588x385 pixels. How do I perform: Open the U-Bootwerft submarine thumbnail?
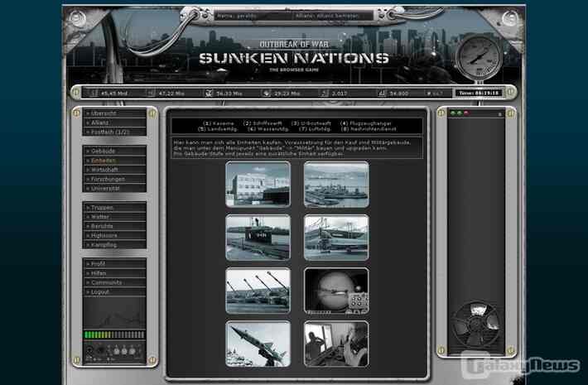coord(258,238)
